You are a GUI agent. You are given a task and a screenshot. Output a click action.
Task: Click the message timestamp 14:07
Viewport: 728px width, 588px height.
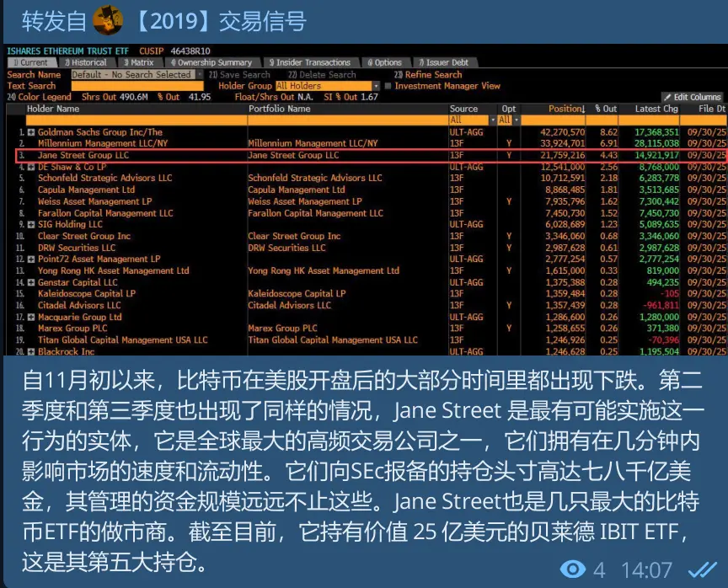point(646,570)
